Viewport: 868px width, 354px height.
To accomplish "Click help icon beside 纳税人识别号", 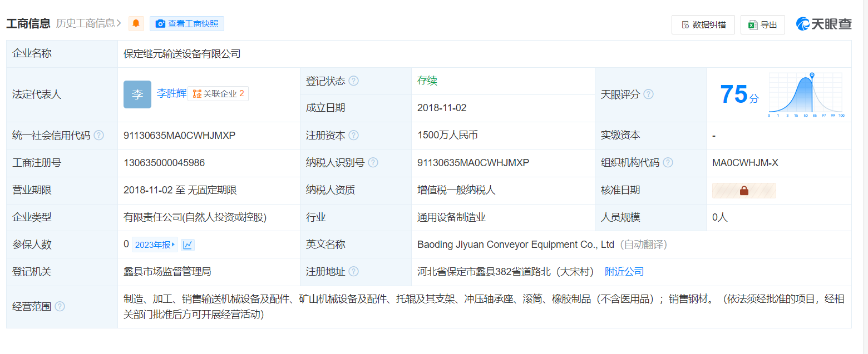I will click(373, 163).
